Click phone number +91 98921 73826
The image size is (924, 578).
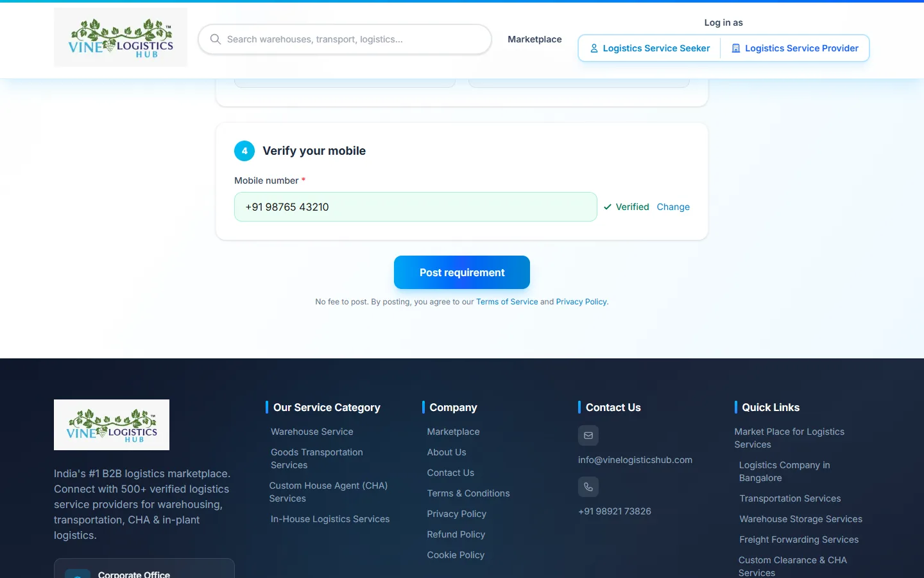pyautogui.click(x=615, y=511)
